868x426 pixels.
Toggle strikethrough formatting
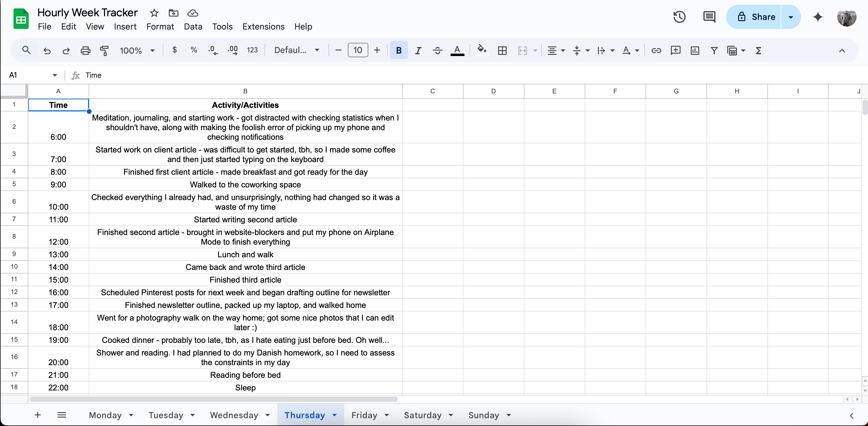(437, 51)
